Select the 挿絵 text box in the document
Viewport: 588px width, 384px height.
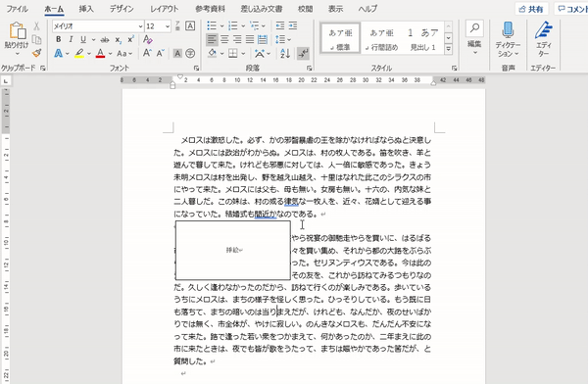coord(233,250)
